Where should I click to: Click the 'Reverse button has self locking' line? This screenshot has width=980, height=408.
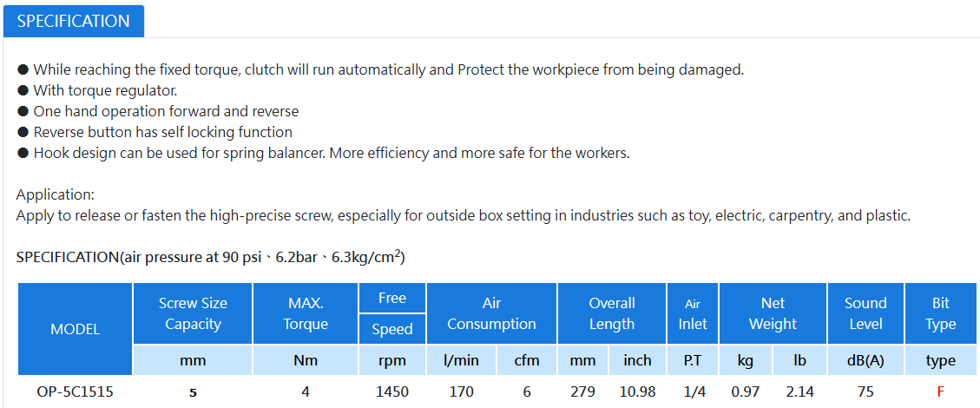[155, 132]
